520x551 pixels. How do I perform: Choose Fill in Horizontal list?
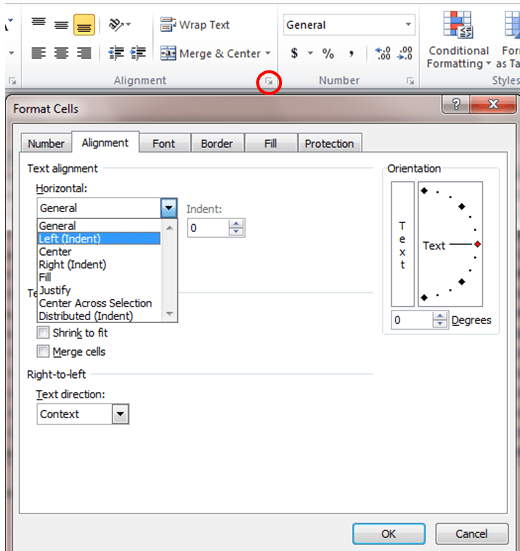tap(99, 277)
